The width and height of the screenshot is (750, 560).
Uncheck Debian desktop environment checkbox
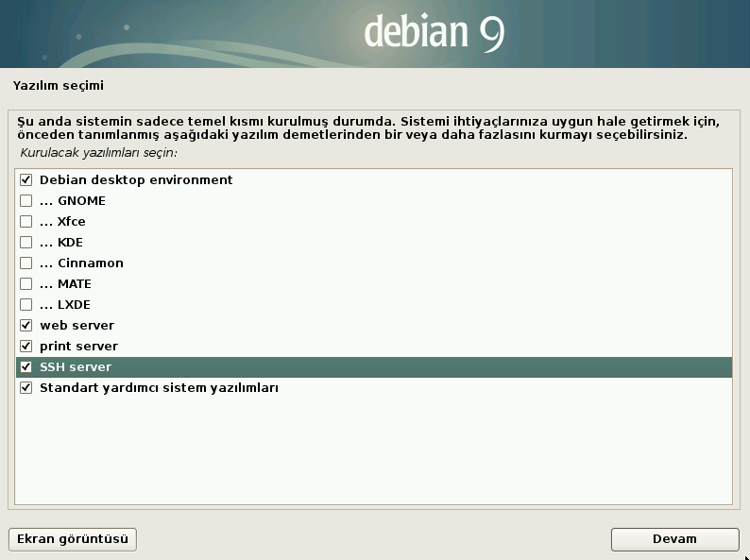pyautogui.click(x=26, y=179)
